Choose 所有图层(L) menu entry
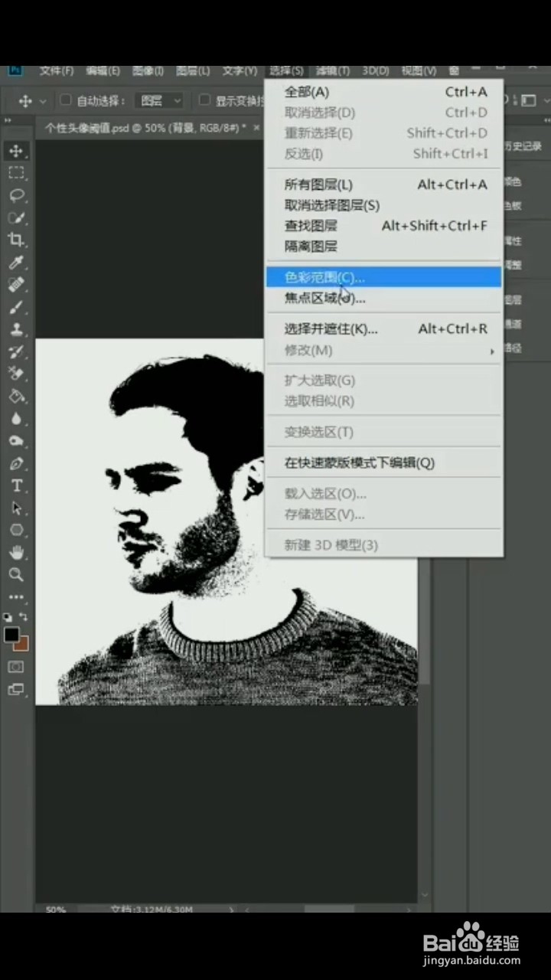The width and height of the screenshot is (551, 980). (384, 185)
